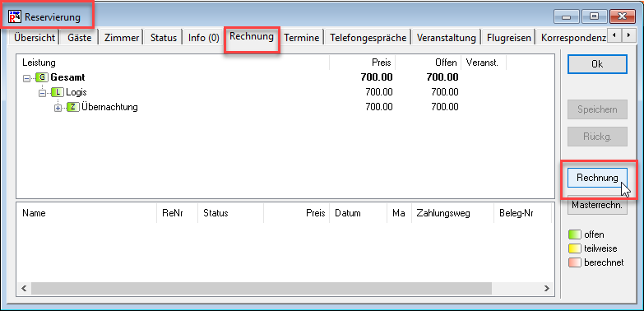Sort by the Name column header
Screen dimensions: 644x311
tap(86, 213)
